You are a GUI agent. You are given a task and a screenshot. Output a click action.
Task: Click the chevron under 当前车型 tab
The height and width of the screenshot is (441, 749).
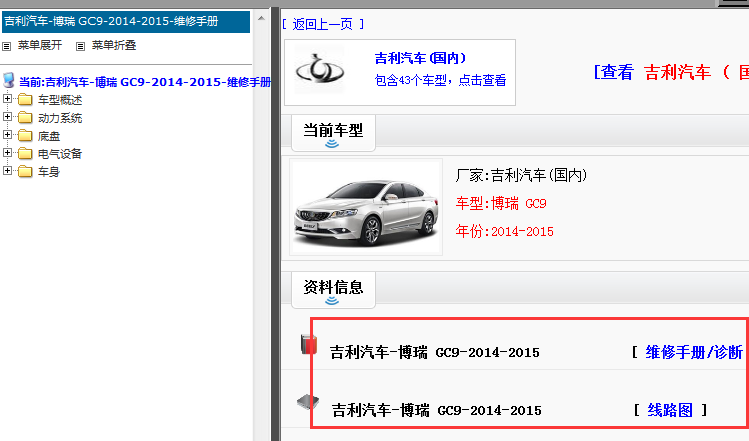click(332, 144)
